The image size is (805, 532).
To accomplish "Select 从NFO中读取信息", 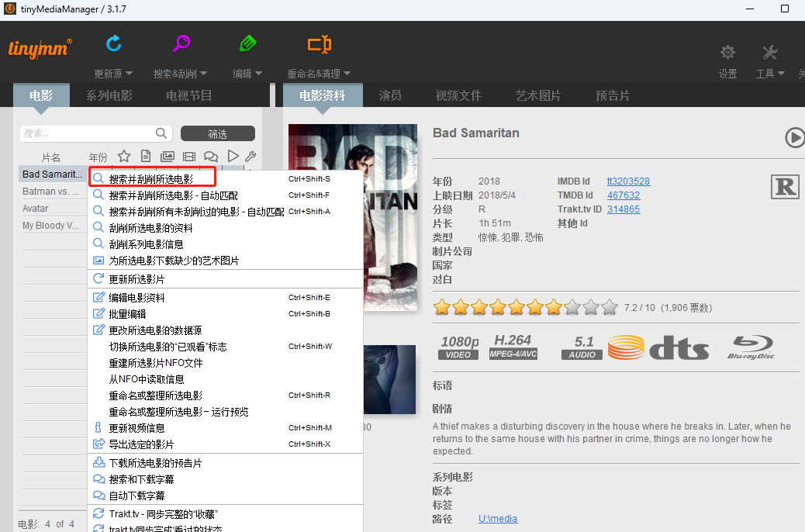I will click(x=226, y=379).
